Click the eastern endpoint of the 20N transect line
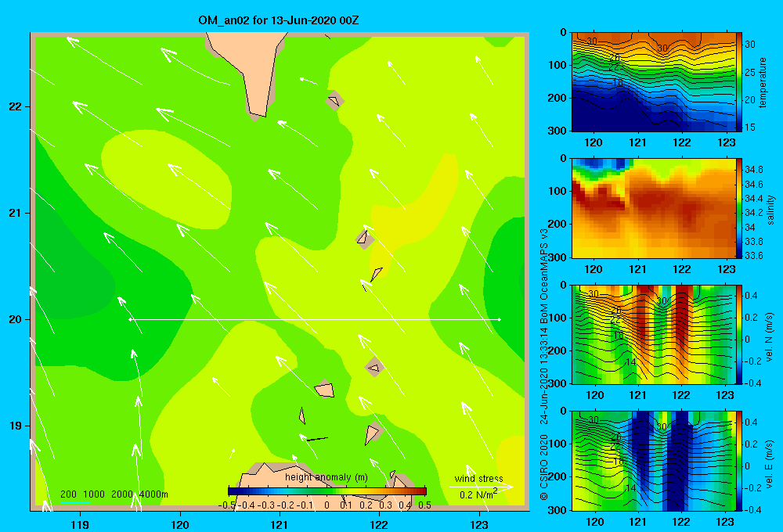 pyautogui.click(x=499, y=319)
